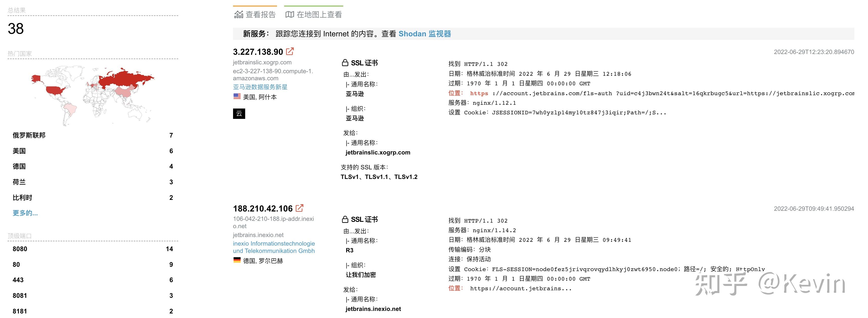Image resolution: width=868 pixels, height=318 pixels.
Task: Filter by port 8080
Action: tap(19, 249)
